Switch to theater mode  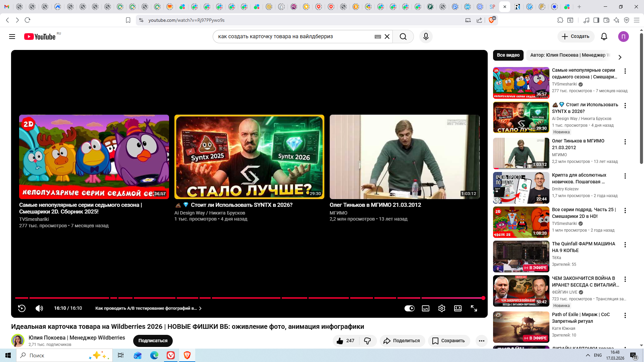click(458, 308)
